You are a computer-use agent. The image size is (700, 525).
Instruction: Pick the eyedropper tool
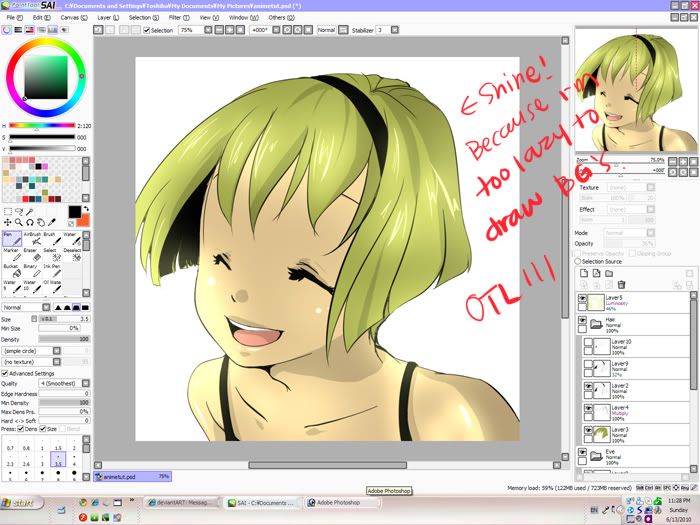[x=52, y=222]
